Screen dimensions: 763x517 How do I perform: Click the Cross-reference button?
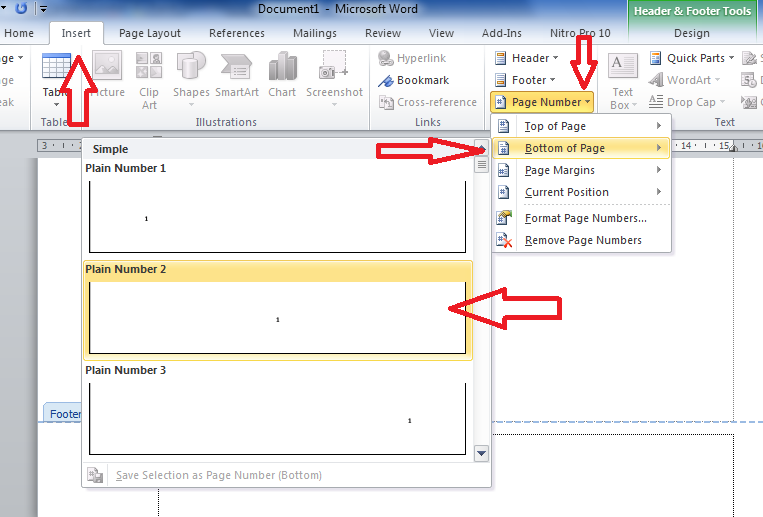point(428,102)
